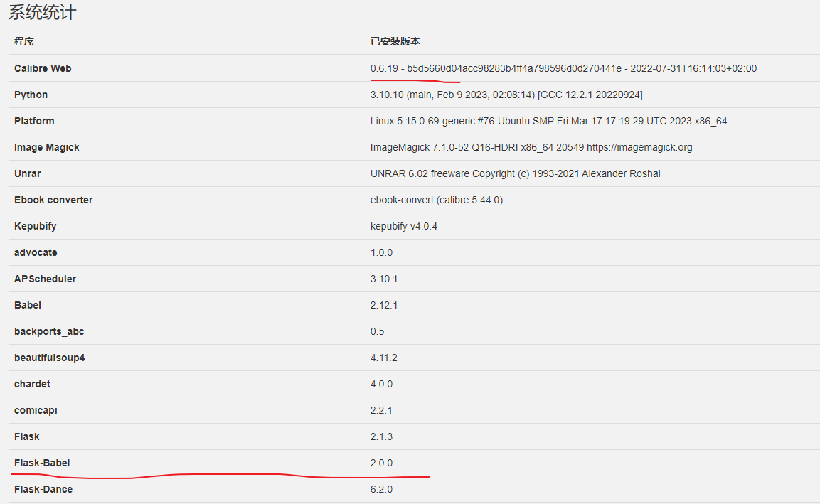Select the Flask version 2.1.3
This screenshot has width=820, height=504.
(x=381, y=436)
